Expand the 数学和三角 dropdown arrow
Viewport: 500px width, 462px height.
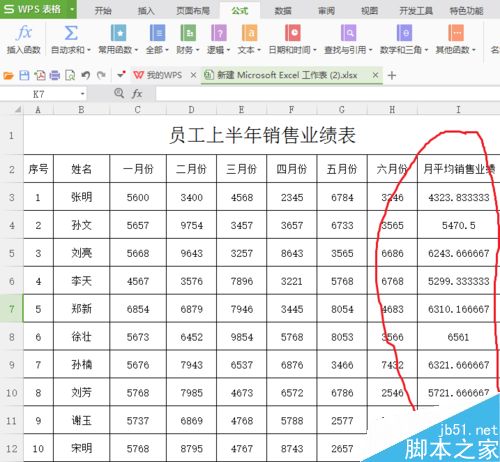click(426, 50)
